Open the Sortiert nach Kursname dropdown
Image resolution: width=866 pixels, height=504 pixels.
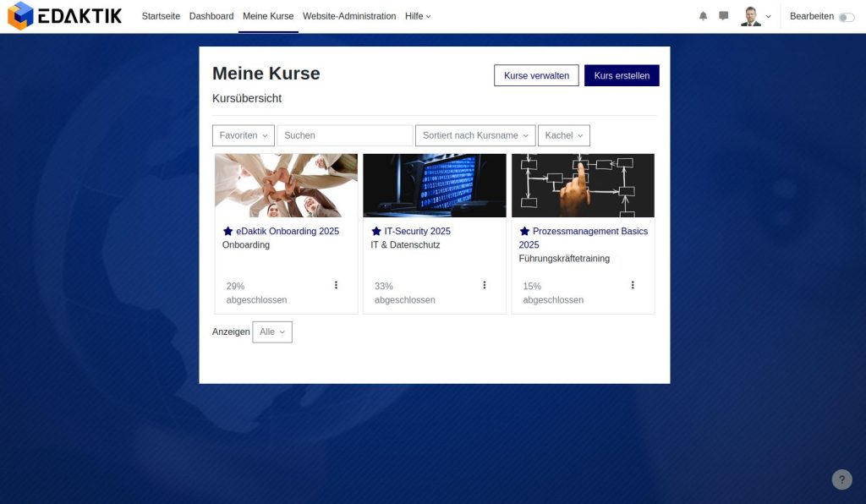(x=475, y=135)
